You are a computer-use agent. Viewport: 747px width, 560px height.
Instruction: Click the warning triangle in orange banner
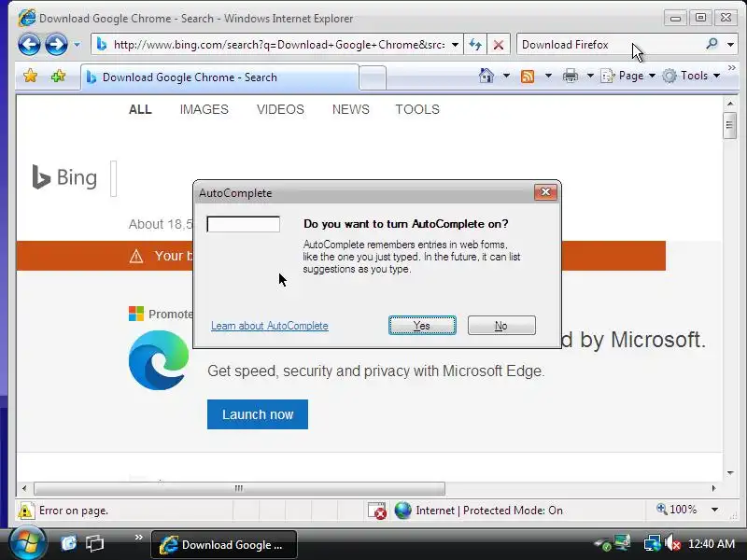[136, 256]
